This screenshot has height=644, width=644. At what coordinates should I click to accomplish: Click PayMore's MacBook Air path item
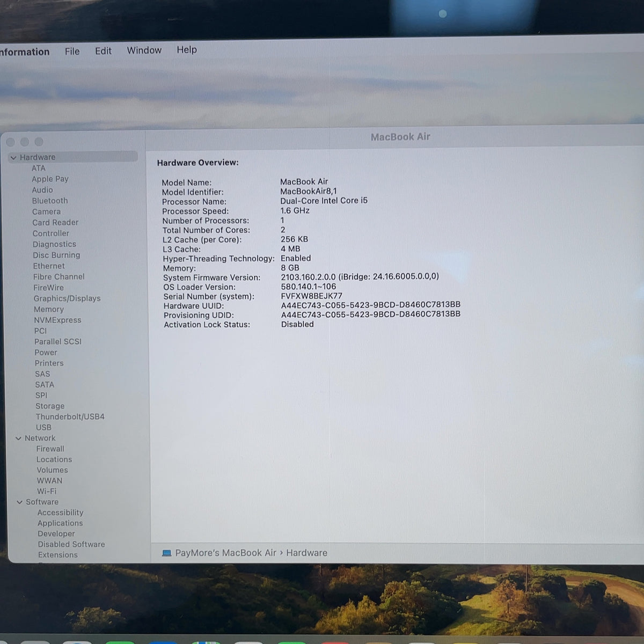(x=225, y=553)
